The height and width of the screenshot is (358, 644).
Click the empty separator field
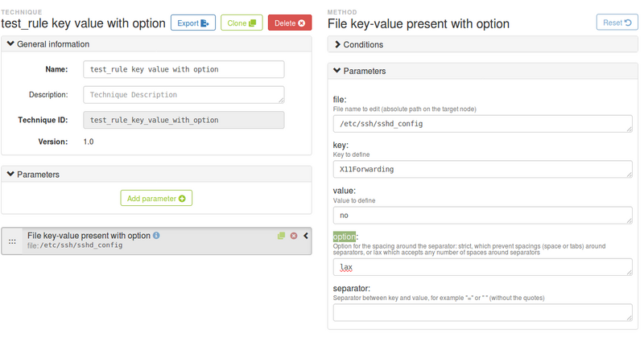(x=482, y=312)
